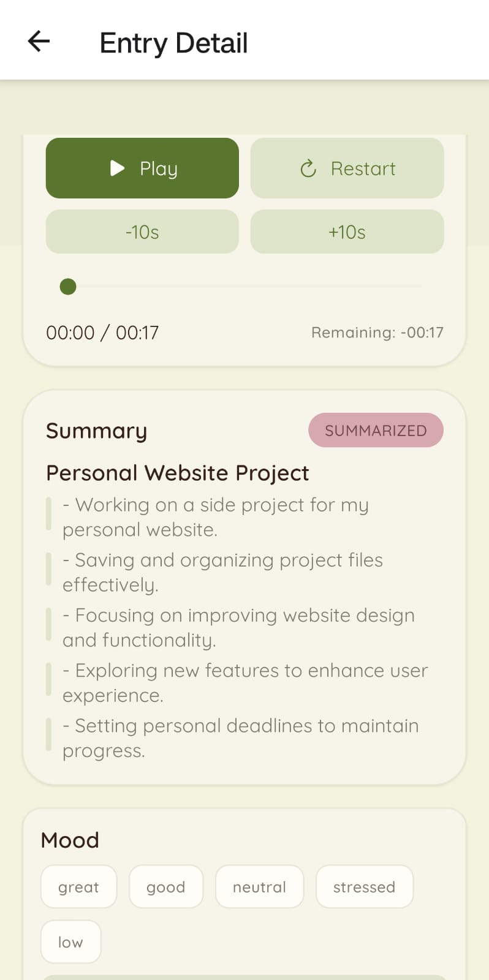
Task: Choose the "good" mood option
Action: tap(165, 887)
